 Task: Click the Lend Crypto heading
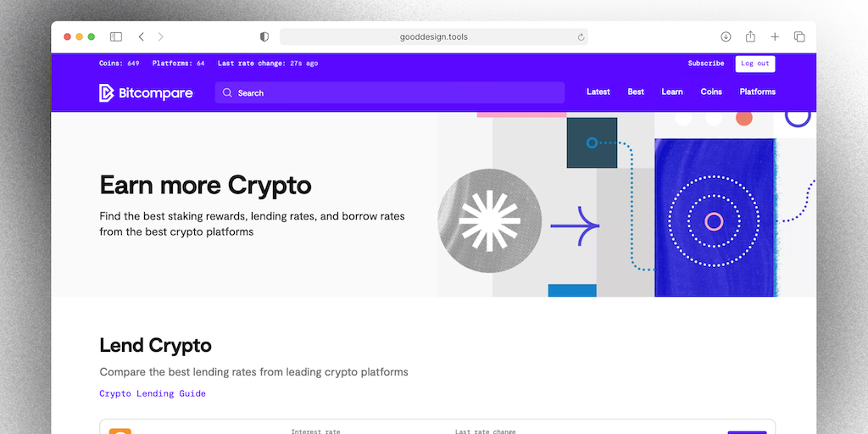tap(156, 346)
